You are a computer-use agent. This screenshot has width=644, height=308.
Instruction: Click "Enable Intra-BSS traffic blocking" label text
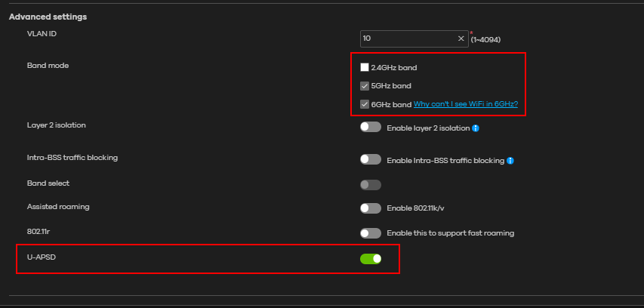445,160
